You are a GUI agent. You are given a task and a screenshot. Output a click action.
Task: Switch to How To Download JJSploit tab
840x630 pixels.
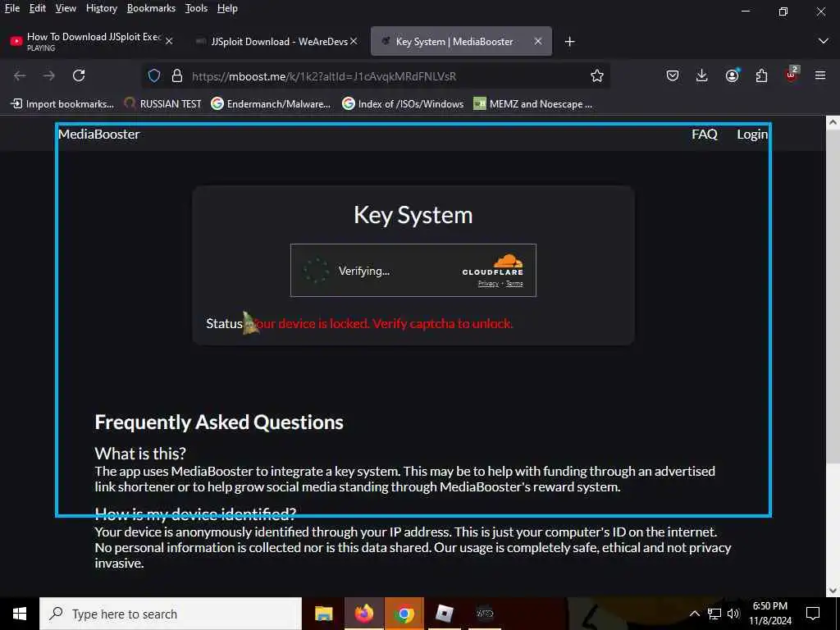92,41
